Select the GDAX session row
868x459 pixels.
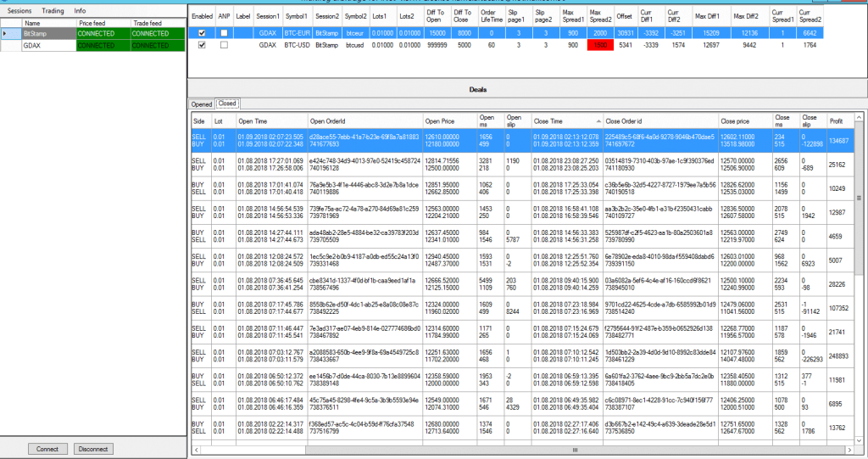[93, 46]
